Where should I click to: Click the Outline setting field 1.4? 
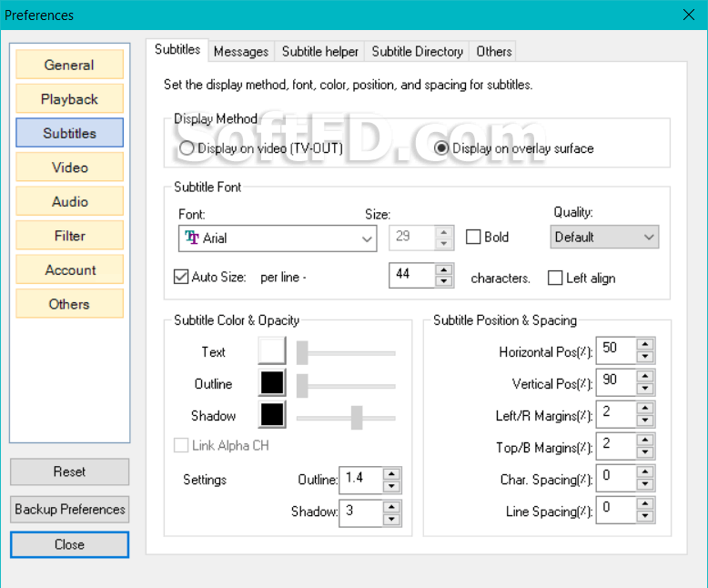tap(360, 480)
